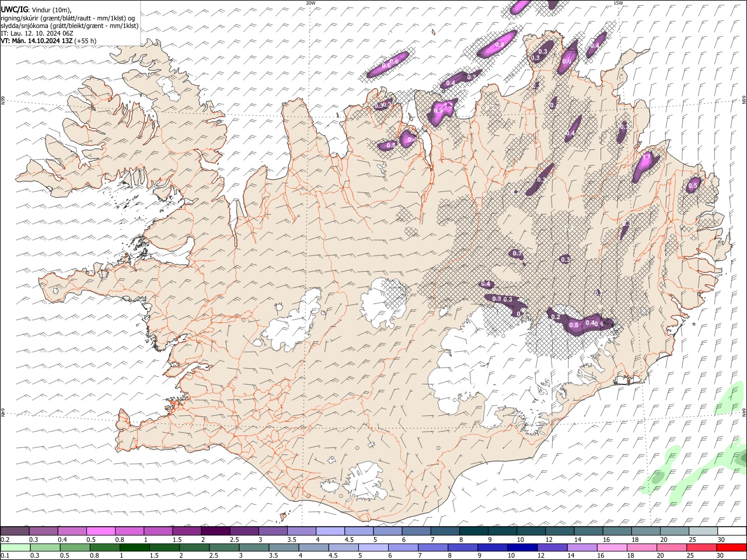Select the purple swatch between 0.3 and 0.4
The image size is (747, 560).
pos(44,531)
